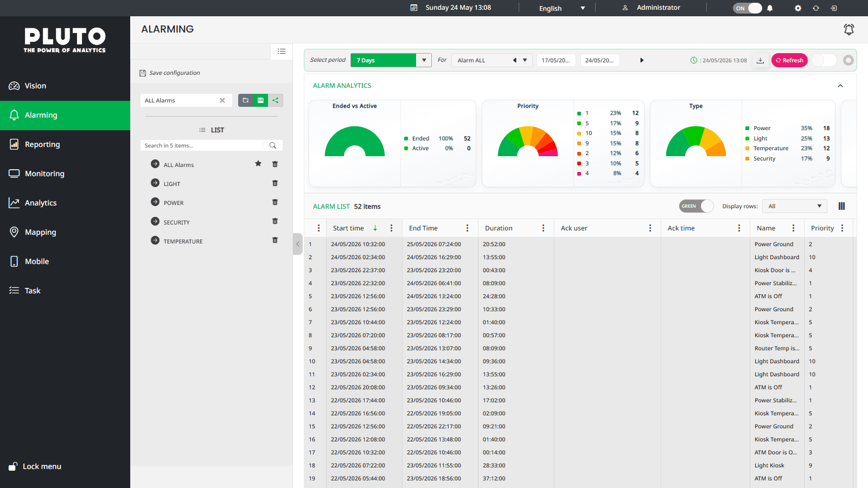Open the calendar icon beside the date
868x488 pixels.
pos(414,8)
